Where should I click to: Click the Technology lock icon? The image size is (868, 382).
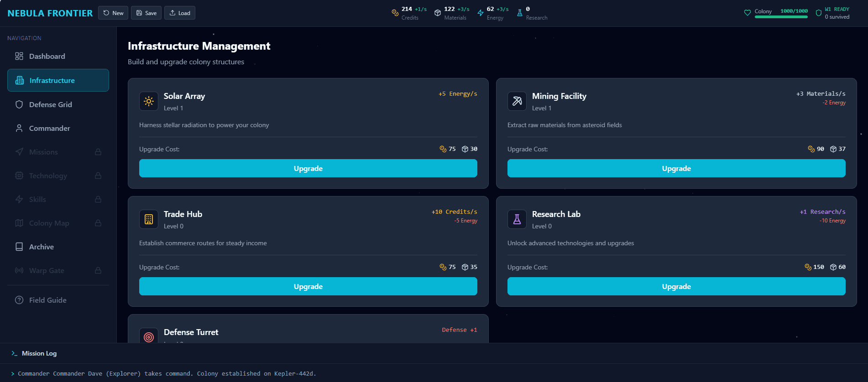coord(98,176)
